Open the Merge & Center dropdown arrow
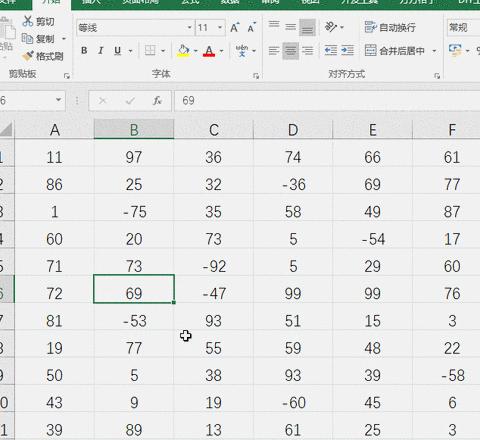480x440 pixels. pyautogui.click(x=434, y=51)
